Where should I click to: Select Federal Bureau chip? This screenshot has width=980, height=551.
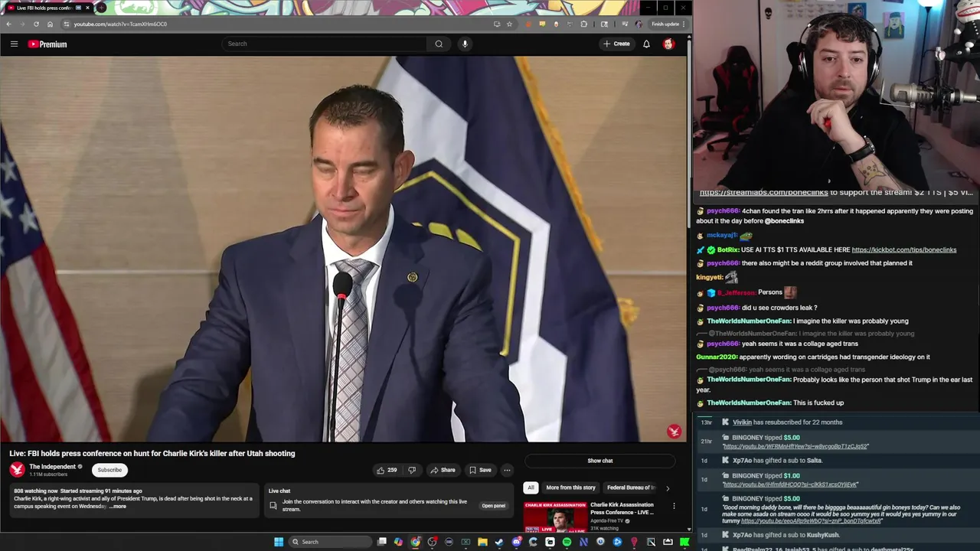[631, 487]
